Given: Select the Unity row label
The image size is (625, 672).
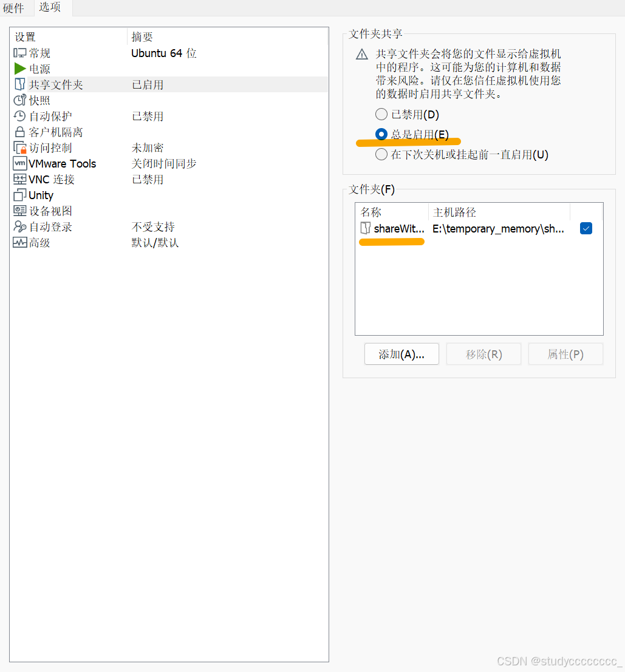Looking at the screenshot, I should pos(41,195).
